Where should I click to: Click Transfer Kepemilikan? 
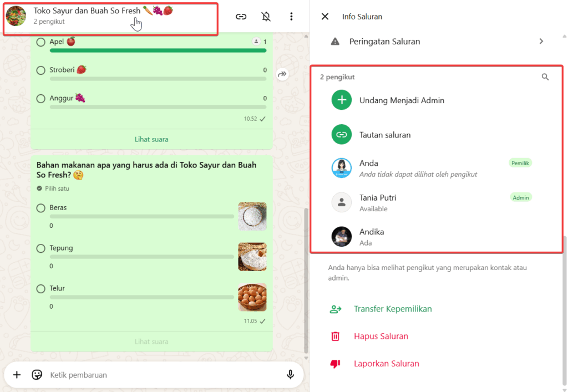[x=392, y=309]
